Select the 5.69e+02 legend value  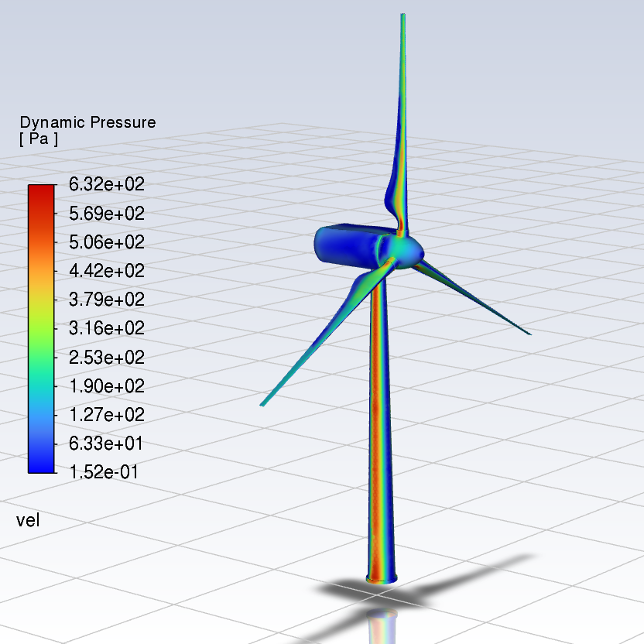click(107, 214)
